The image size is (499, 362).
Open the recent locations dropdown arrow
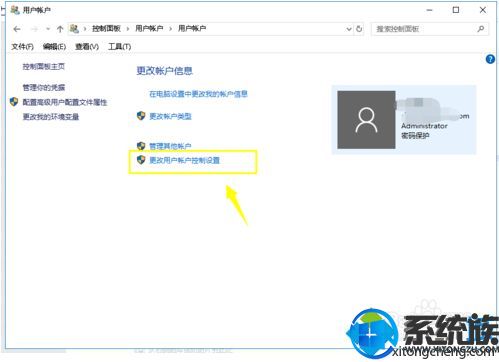pos(48,29)
